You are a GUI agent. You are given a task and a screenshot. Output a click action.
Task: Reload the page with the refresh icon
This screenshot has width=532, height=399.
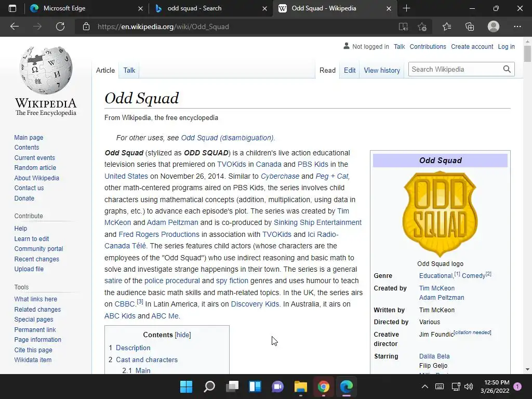(x=60, y=26)
